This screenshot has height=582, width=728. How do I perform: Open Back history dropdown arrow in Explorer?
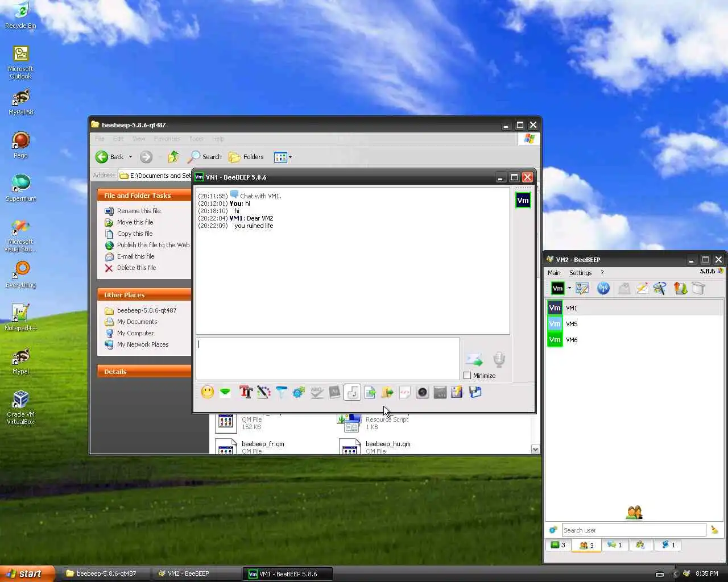(130, 157)
